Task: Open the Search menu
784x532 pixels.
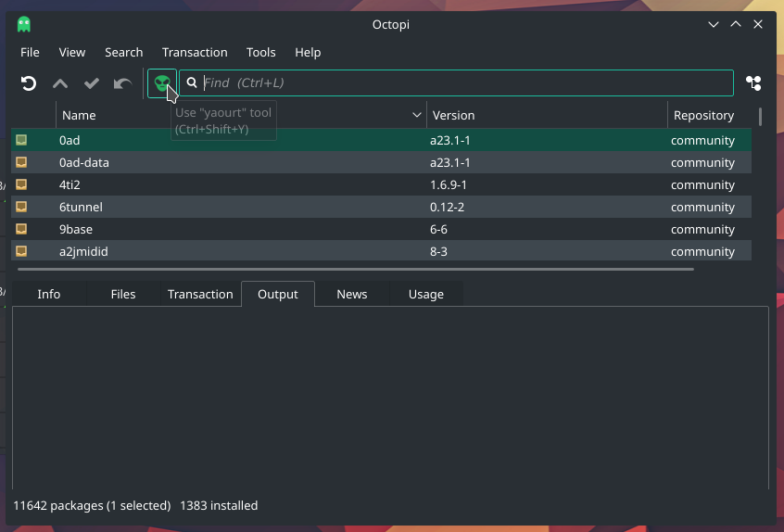Action: pyautogui.click(x=123, y=53)
